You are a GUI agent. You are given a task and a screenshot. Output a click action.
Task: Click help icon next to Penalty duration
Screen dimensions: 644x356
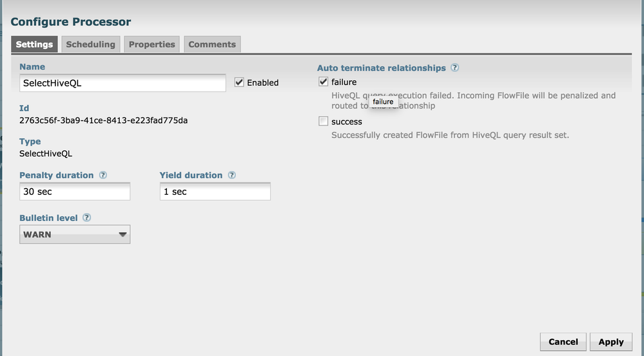(103, 175)
